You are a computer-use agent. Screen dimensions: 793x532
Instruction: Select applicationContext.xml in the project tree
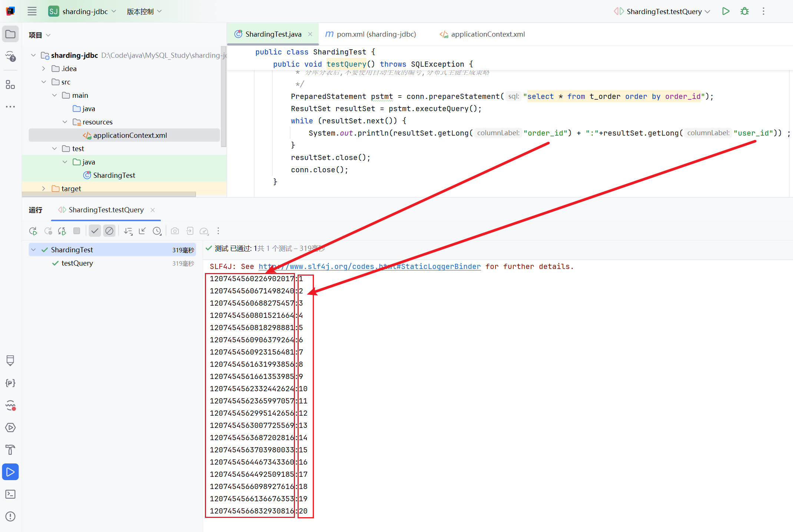point(130,135)
